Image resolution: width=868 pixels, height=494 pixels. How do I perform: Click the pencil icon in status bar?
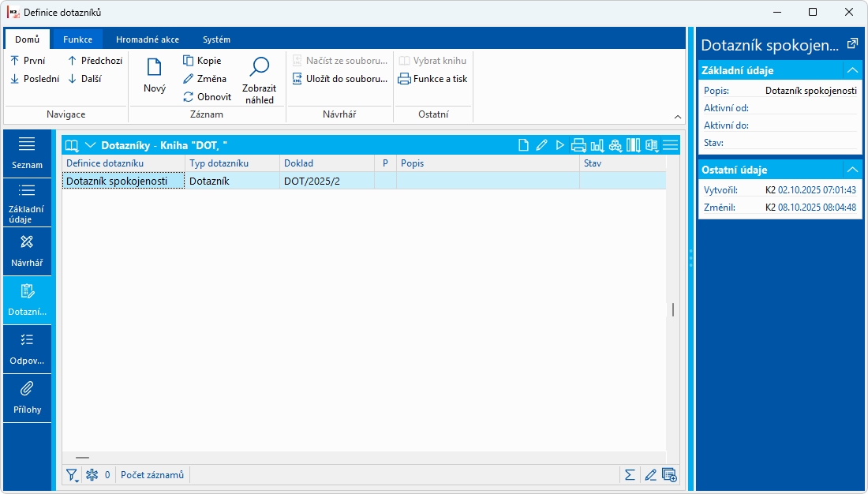tap(650, 474)
